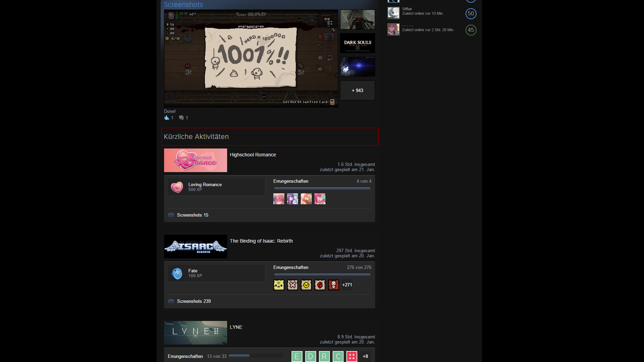This screenshot has width=644, height=362.
Task: Click the '13 von 33' achievement count
Action: coord(217,356)
